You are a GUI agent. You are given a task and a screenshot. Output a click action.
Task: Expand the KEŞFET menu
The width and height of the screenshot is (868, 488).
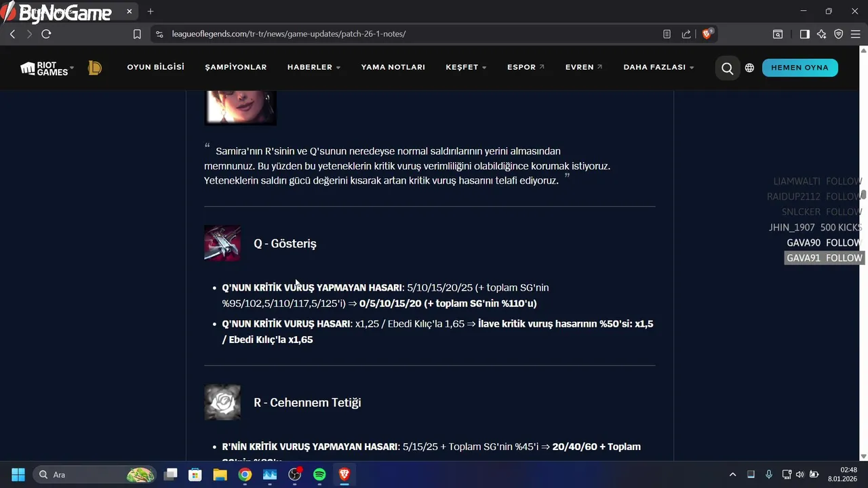tap(466, 67)
